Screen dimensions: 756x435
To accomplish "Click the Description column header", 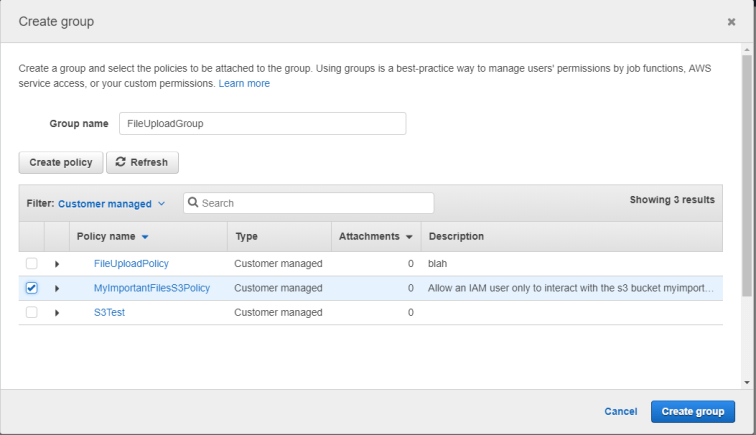I will 456,237.
